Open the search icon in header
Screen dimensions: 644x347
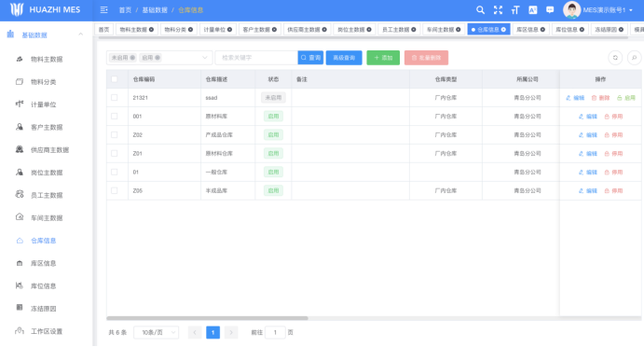tap(480, 10)
